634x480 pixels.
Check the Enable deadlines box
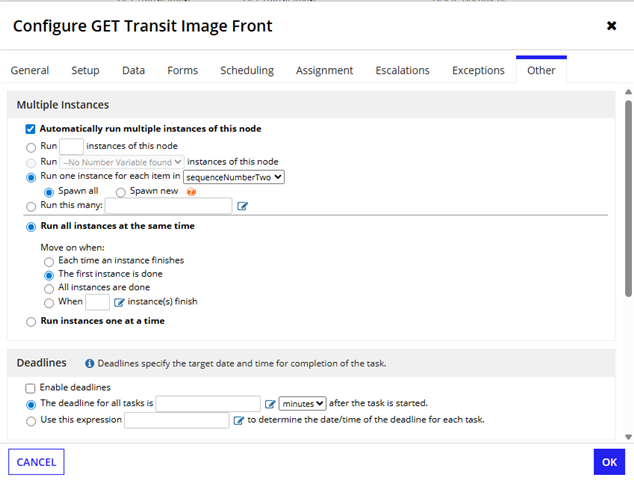pos(30,388)
